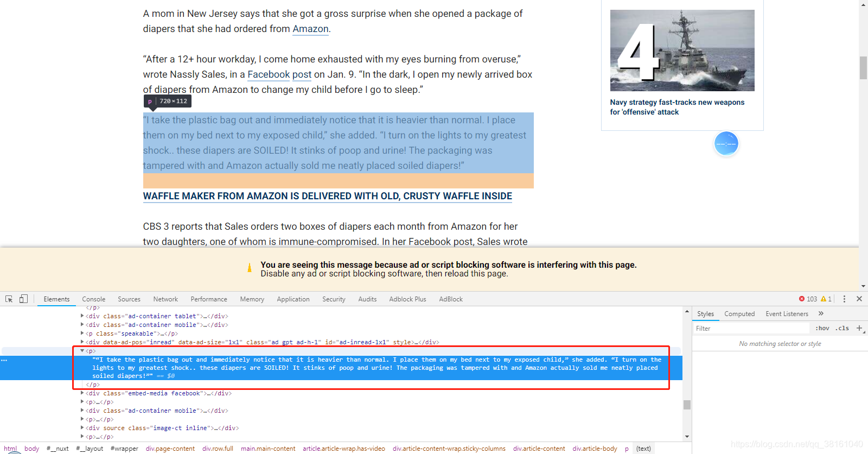Open the Security tab

click(x=334, y=299)
